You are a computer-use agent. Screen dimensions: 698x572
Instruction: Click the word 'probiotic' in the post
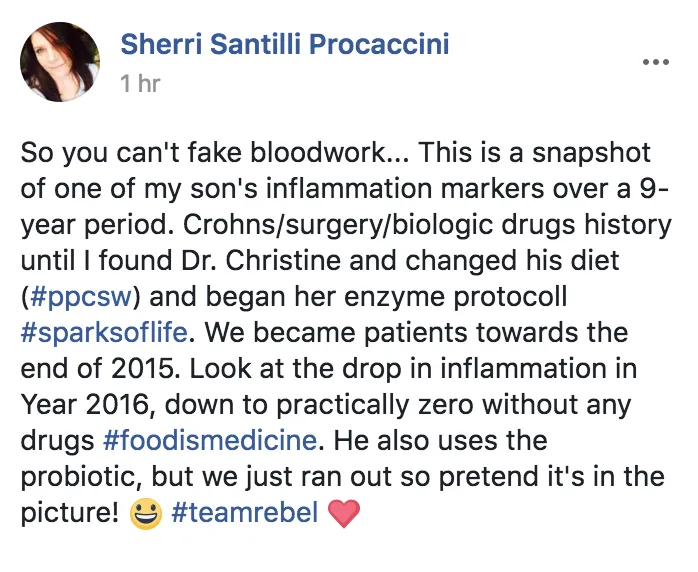pos(81,477)
